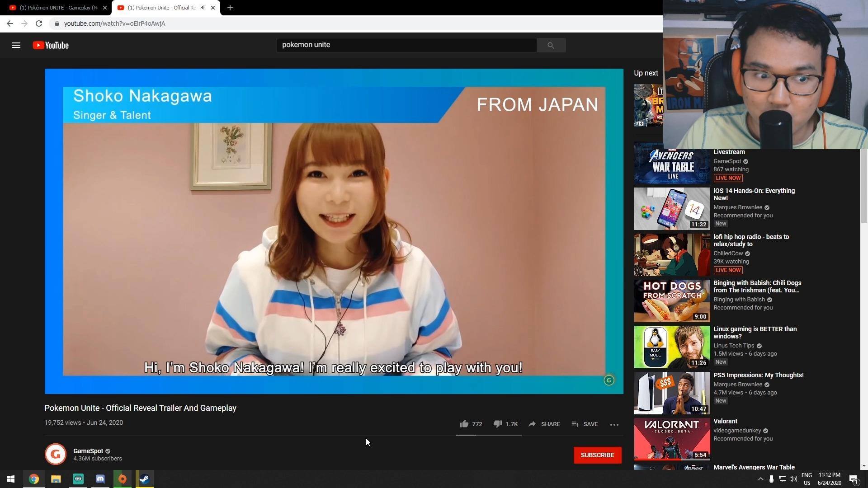The image size is (868, 488).
Task: View site info via the address bar padlock
Action: coord(57,23)
